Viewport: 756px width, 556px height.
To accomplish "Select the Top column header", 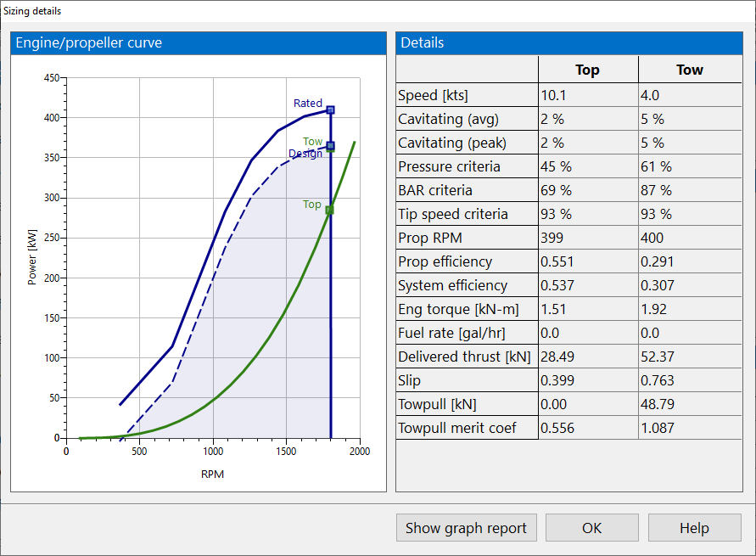I will (587, 70).
